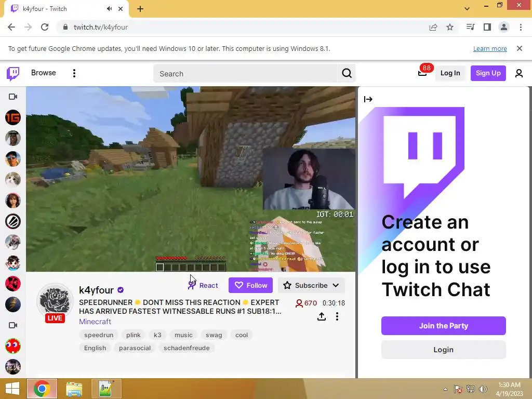
Task: Open the white cat channel avatar
Action: point(13,180)
